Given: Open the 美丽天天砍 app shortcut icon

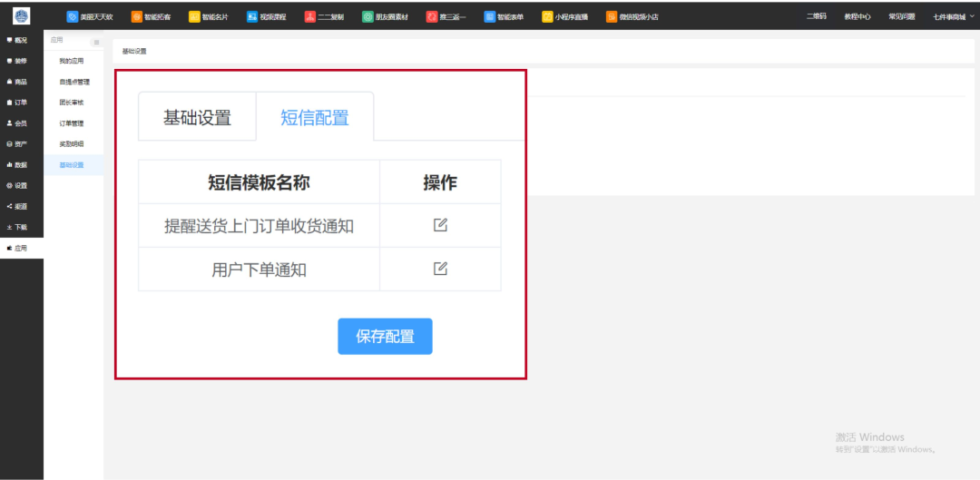Looking at the screenshot, I should pyautogui.click(x=72, y=17).
